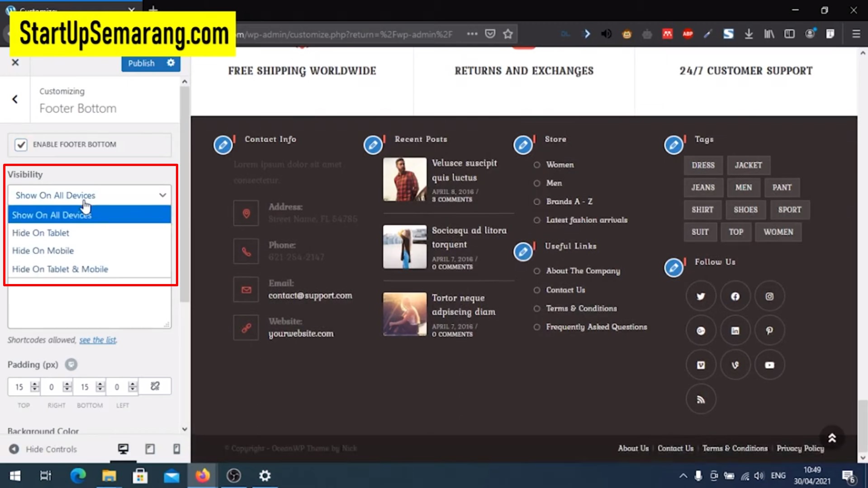Click the WOMEN tag
Screen dimensions: 868x488
(778, 232)
